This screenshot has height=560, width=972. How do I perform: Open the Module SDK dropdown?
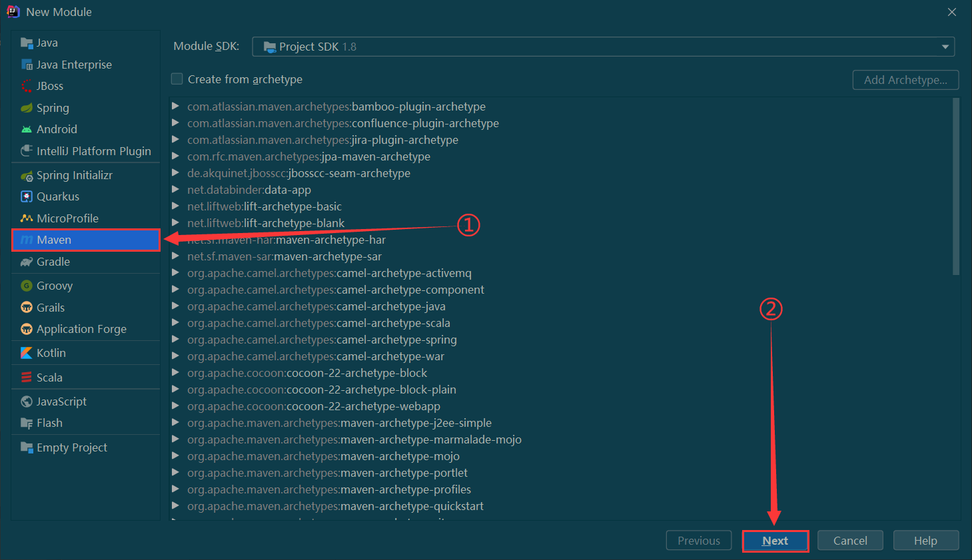click(604, 47)
